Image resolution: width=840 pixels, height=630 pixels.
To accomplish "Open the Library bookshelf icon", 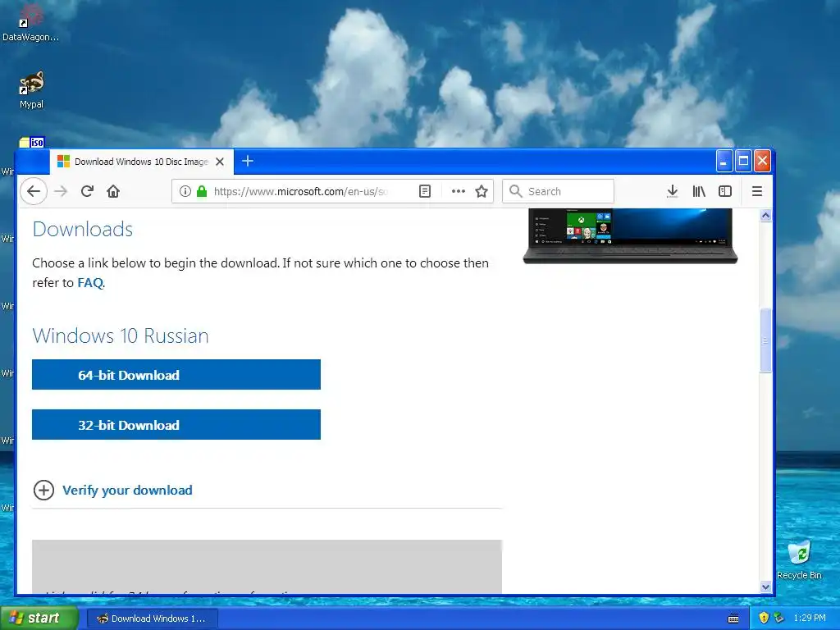I will pyautogui.click(x=699, y=191).
